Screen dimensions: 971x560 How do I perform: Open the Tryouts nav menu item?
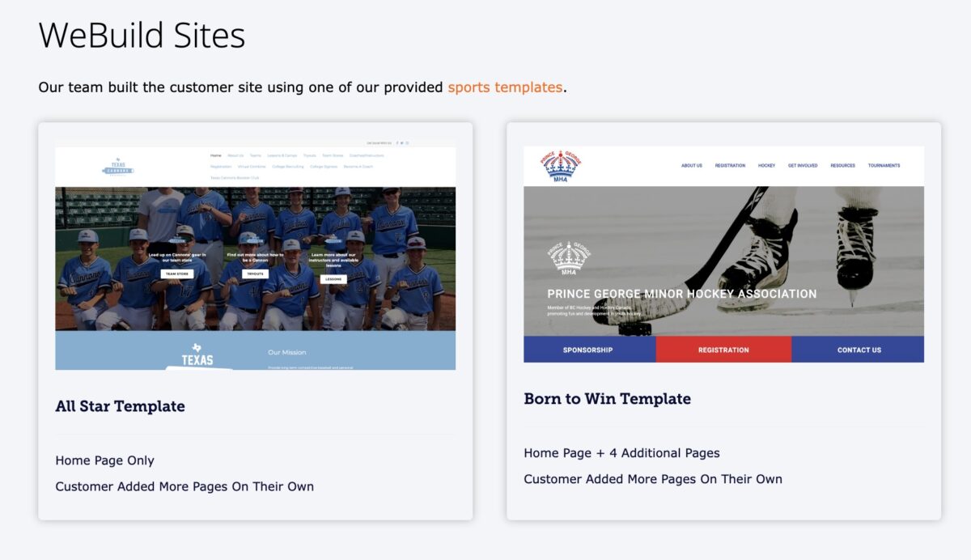pos(312,155)
